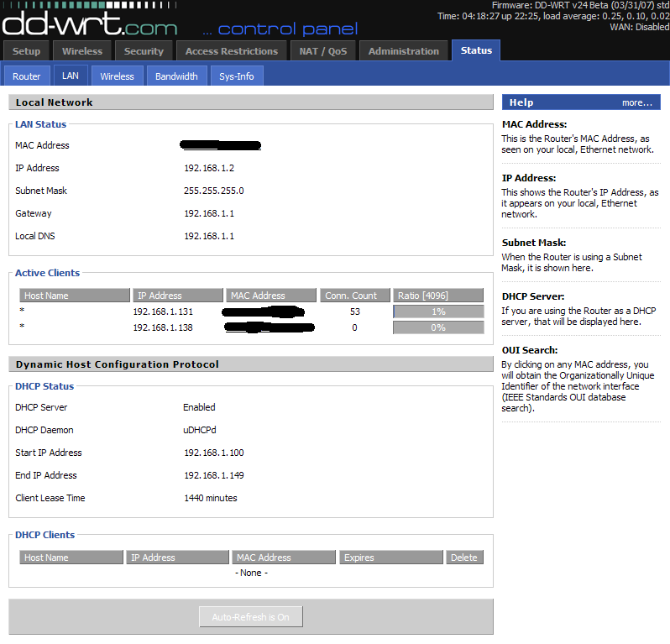670x644 pixels.
Task: Click the 'control panel' header text
Action: click(x=287, y=29)
